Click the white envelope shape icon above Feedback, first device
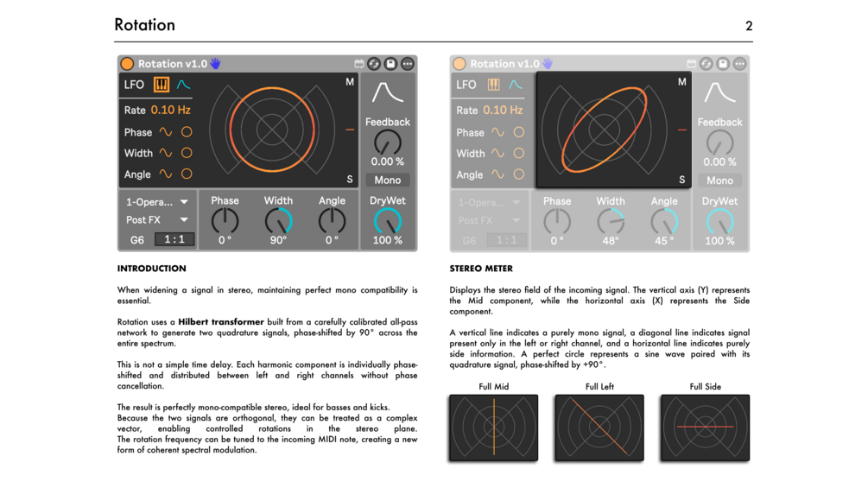Viewport: 868px width, 488px height. [387, 92]
